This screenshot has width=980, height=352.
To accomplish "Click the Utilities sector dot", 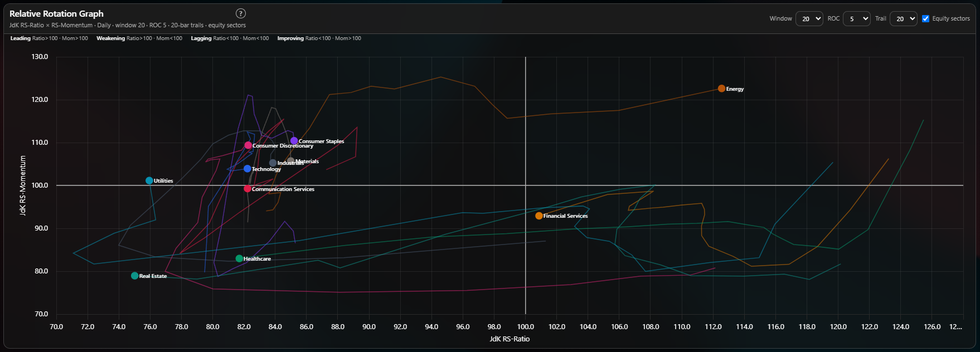I will [149, 180].
